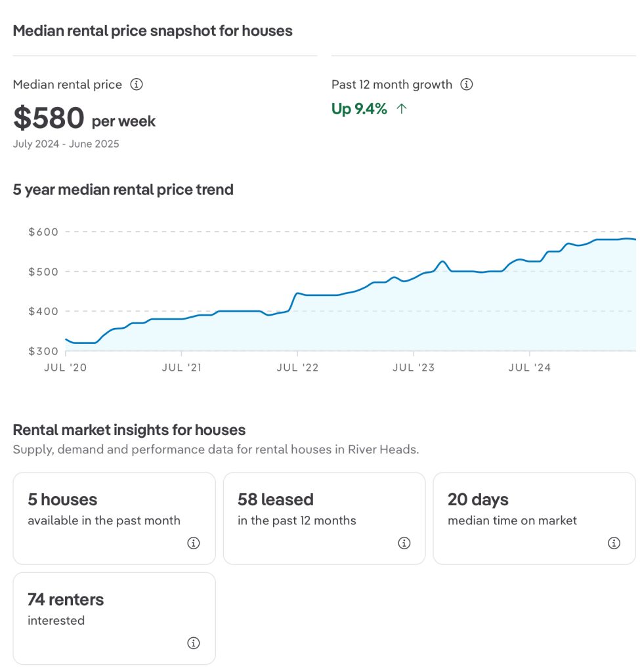The image size is (640, 672).
Task: Click the JUL '20 axis label
Action: pyautogui.click(x=65, y=367)
